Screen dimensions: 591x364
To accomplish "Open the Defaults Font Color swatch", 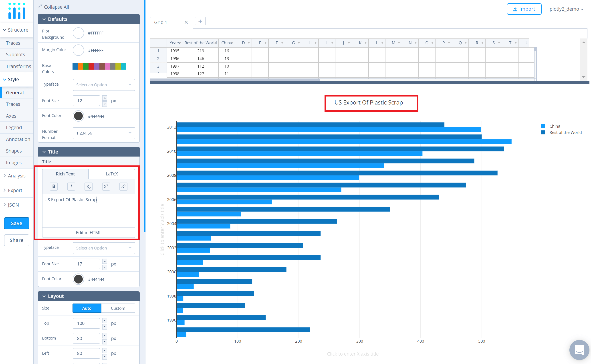I will point(78,116).
